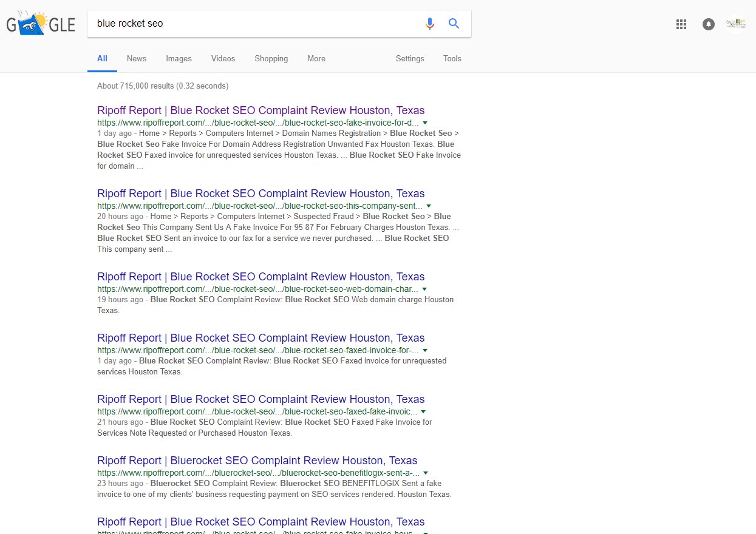Switch to the Videos tab
This screenshot has width=756, height=534.
(223, 59)
